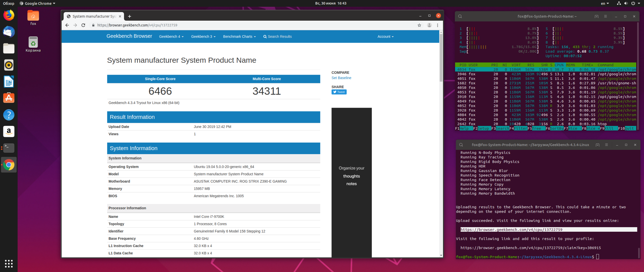
Task: Open the Account dropdown menu
Action: (385, 37)
